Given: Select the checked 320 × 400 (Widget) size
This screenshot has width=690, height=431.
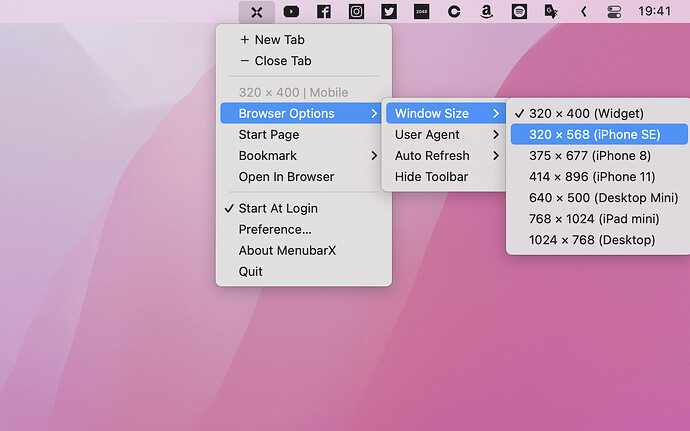Looking at the screenshot, I should (x=586, y=114).
